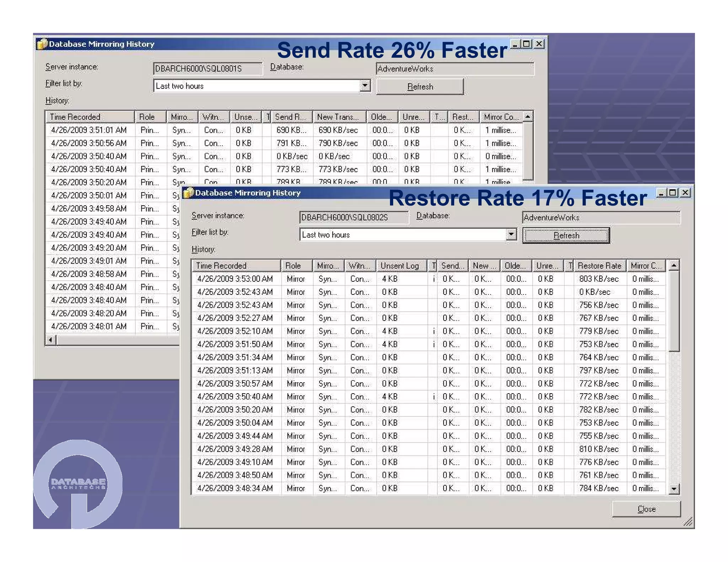The width and height of the screenshot is (728, 562).
Task: Click the front window's scrollbar up arrow
Action: [x=674, y=265]
